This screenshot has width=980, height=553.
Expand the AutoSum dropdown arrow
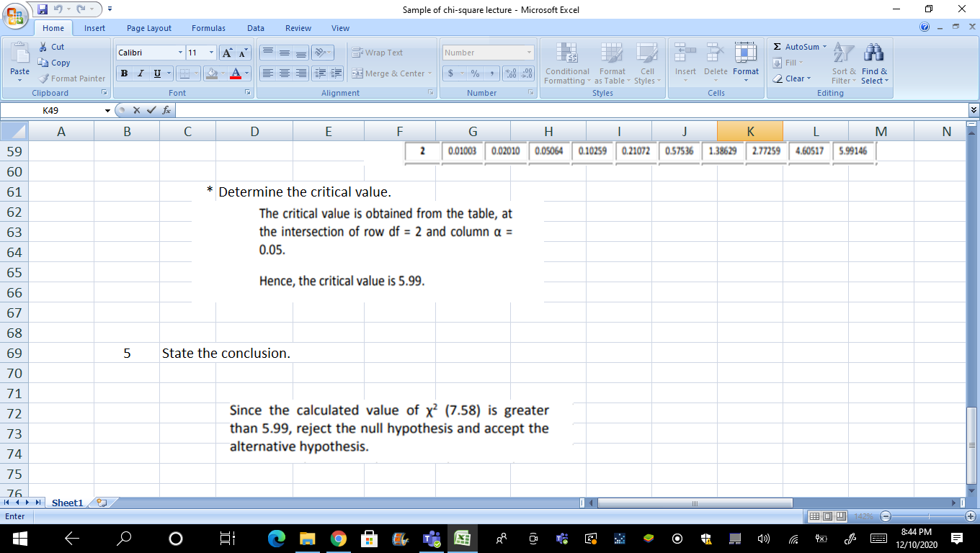coord(825,47)
